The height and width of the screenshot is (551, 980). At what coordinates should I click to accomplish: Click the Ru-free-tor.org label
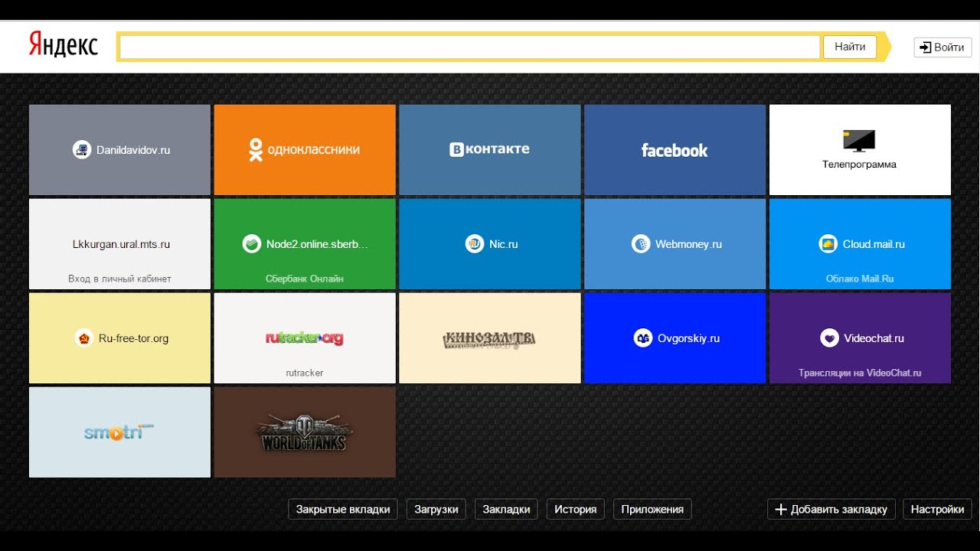(x=133, y=338)
